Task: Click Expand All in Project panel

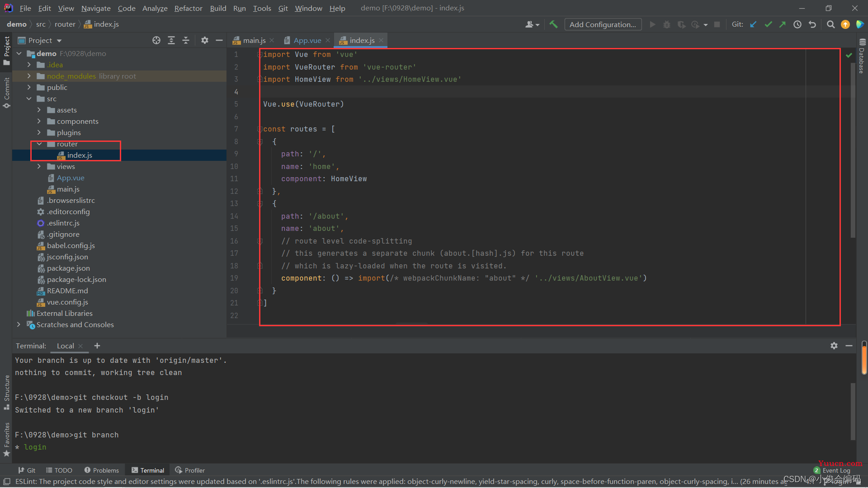Action: (171, 40)
